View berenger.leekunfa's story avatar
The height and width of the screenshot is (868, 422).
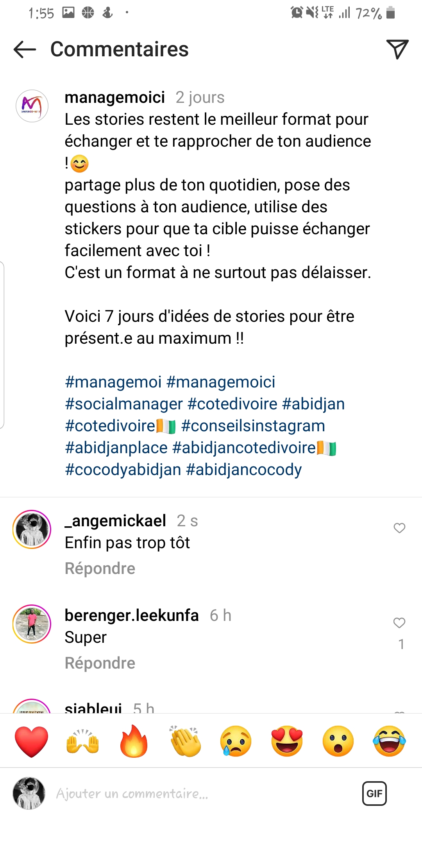tap(32, 624)
